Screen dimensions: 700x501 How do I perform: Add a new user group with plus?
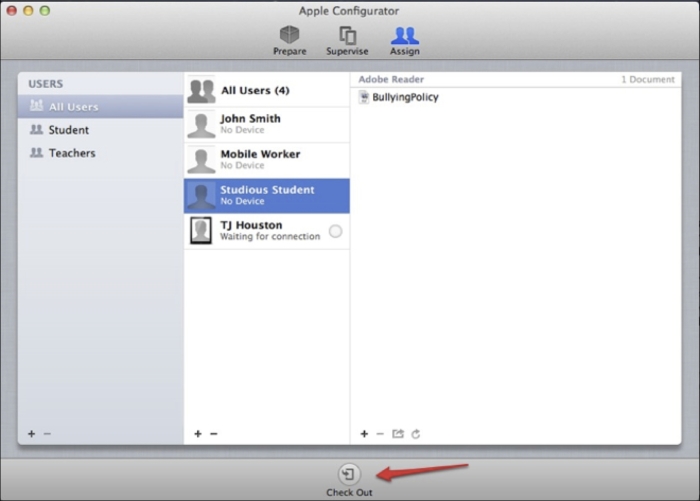point(31,434)
